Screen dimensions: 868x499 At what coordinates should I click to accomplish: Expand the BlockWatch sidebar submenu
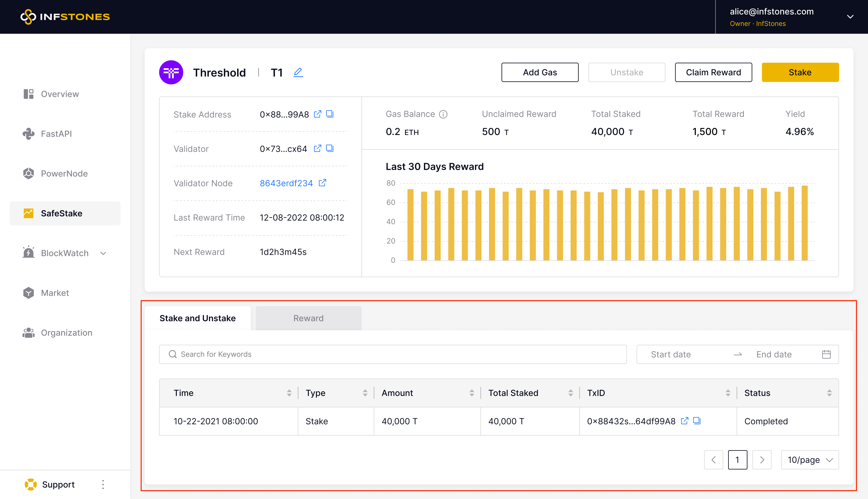pos(103,253)
